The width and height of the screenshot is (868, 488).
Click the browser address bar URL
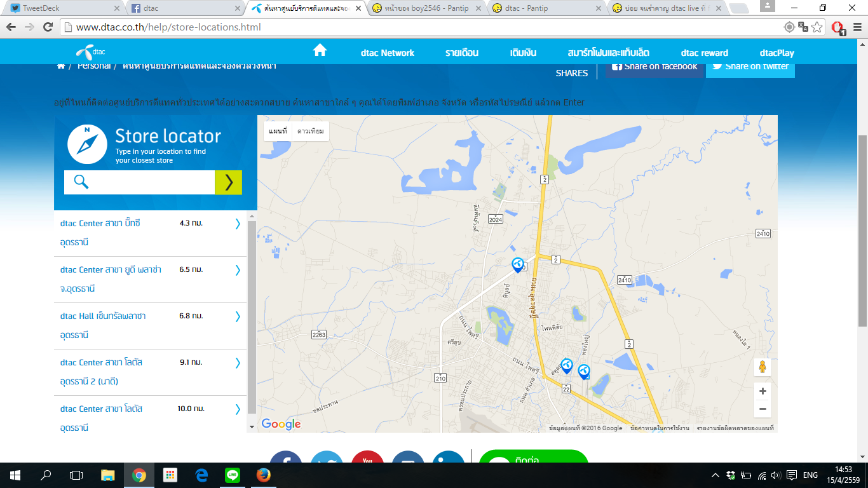tap(168, 27)
